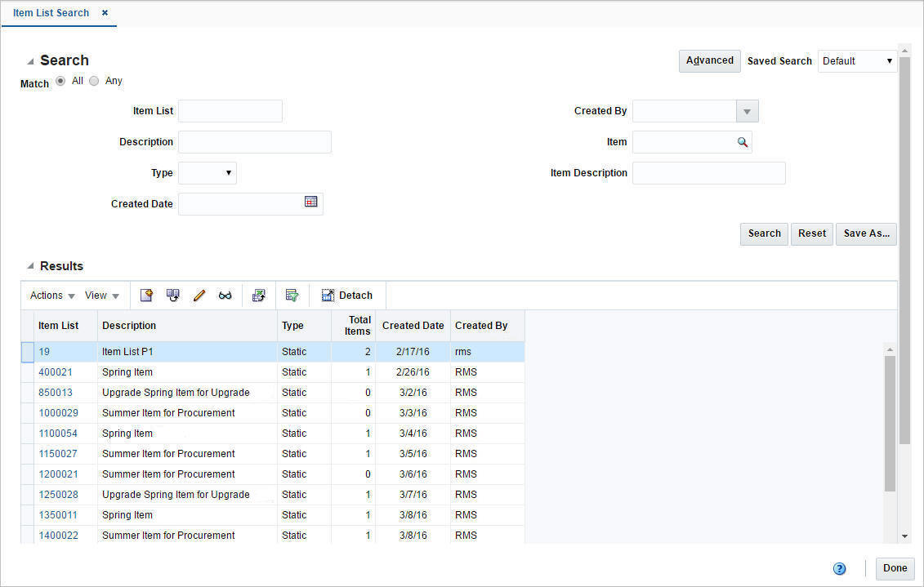Select the Create icon in the Results toolbar

[x=146, y=295]
